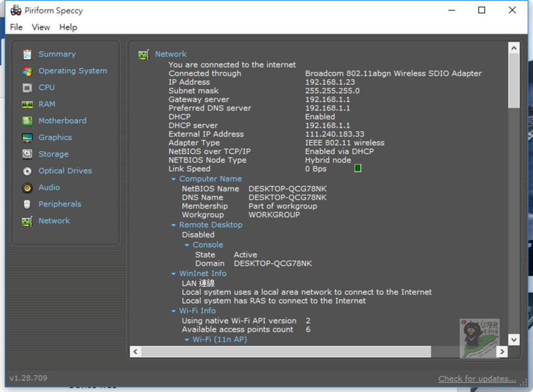Click the External IP Address 111.240.183.33
Screen dimensions: 533x392
(x=335, y=134)
